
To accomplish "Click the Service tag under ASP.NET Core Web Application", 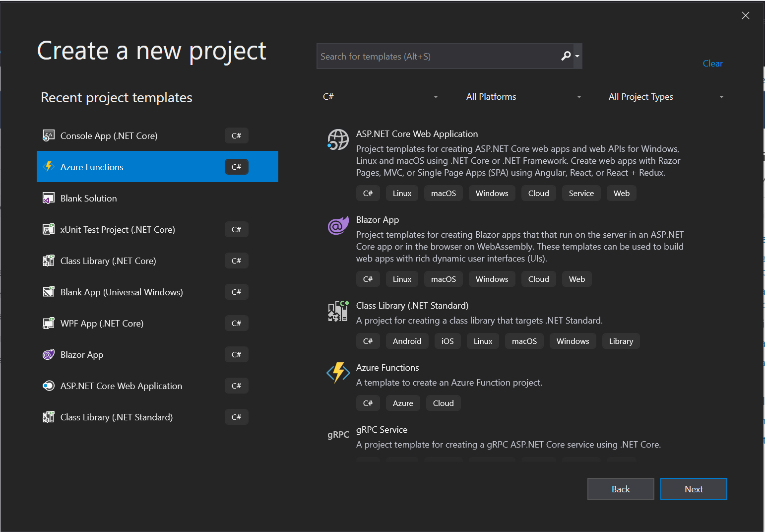I will pyautogui.click(x=581, y=193).
